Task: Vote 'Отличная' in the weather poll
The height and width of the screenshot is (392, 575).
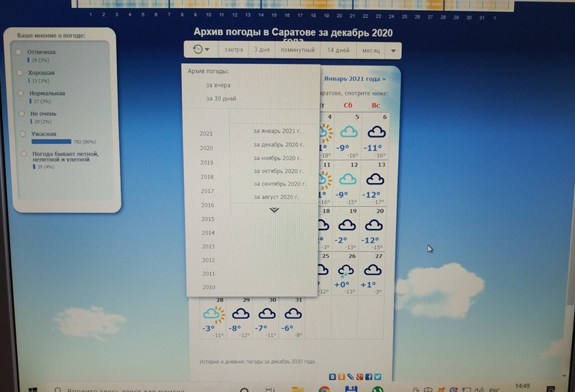Action: point(19,52)
